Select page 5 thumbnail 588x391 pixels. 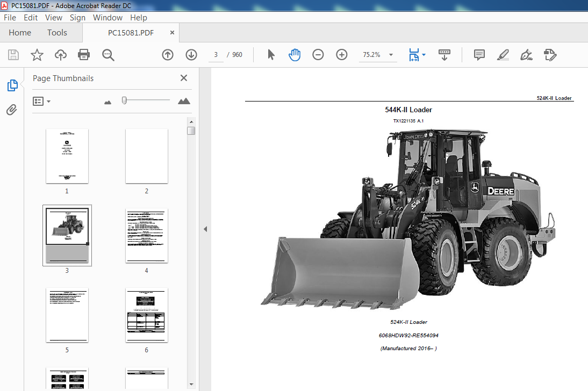[x=67, y=315]
